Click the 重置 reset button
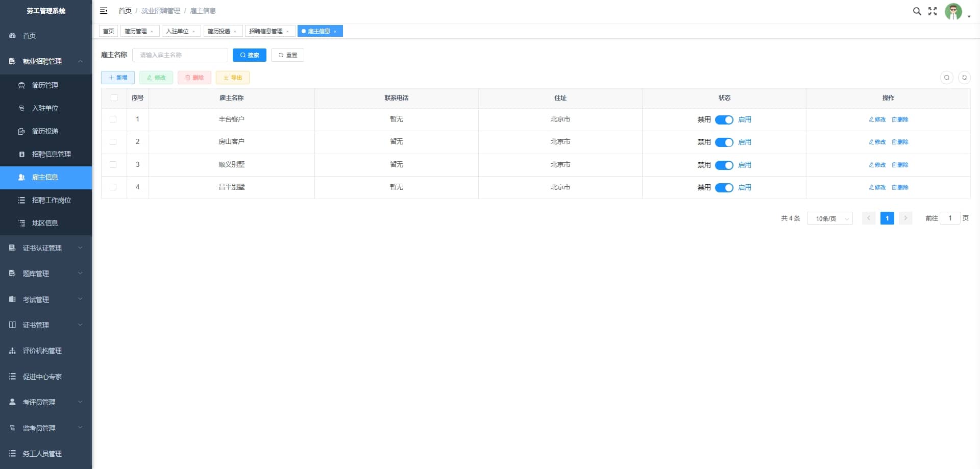 pyautogui.click(x=288, y=55)
